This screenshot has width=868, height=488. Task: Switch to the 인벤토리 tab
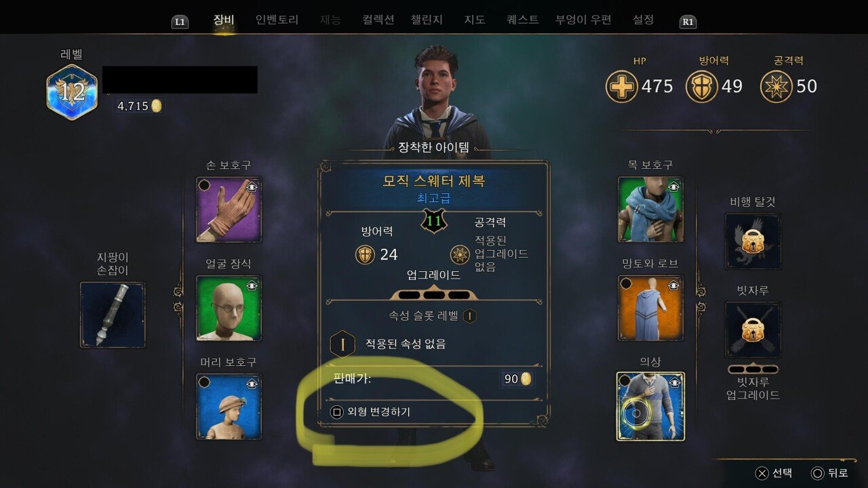click(277, 20)
